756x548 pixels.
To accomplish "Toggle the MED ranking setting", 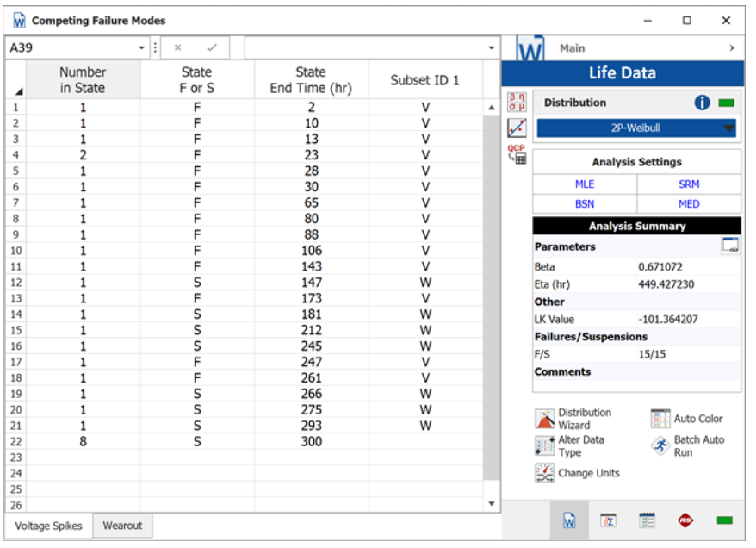I will (689, 204).
